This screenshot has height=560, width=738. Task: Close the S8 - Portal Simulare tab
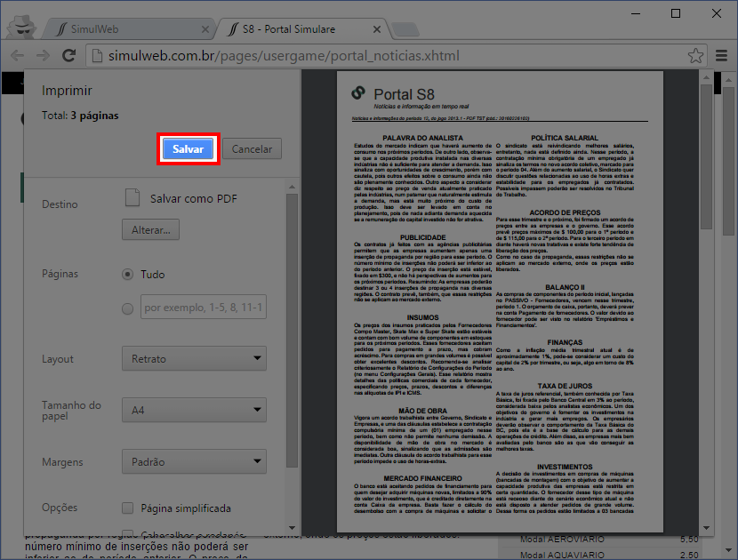point(376,29)
